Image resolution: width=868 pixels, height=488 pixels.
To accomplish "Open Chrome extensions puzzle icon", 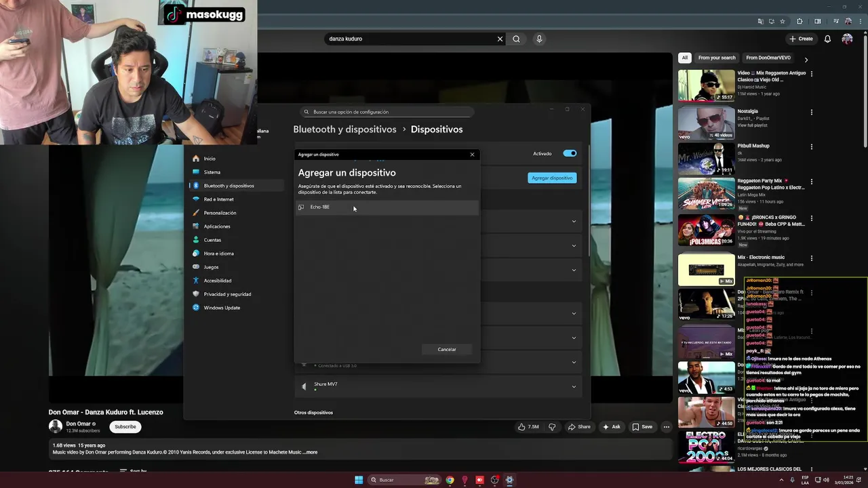I will 799,22.
